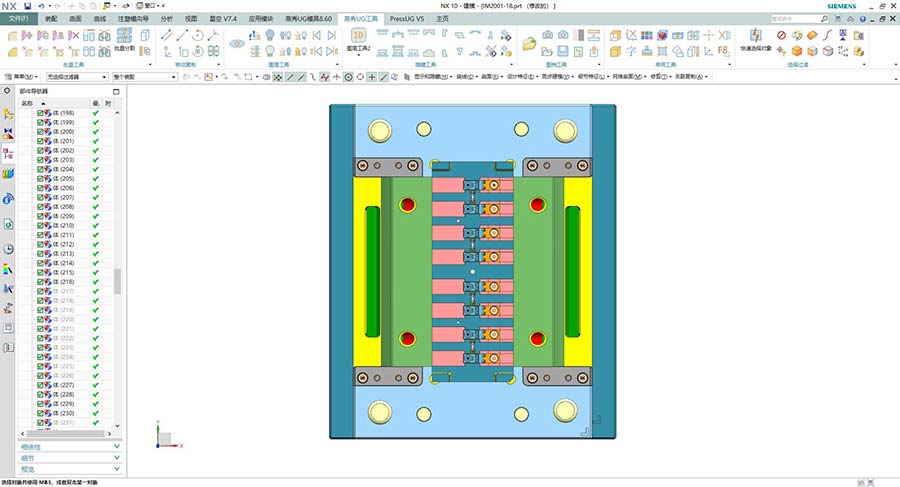The image size is (900, 487).
Task: Open the Assembly Navigator sidebar tab
Action: pyautogui.click(x=8, y=115)
